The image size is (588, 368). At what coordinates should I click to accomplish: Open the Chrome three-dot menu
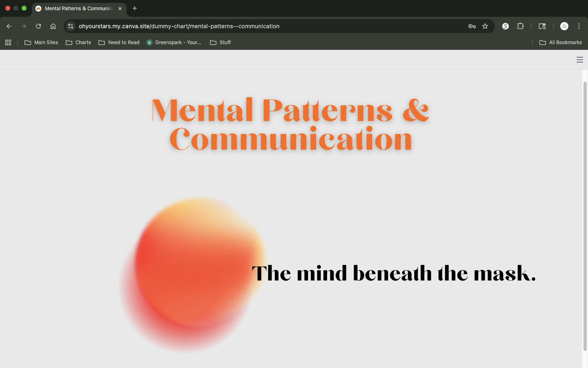pyautogui.click(x=579, y=26)
